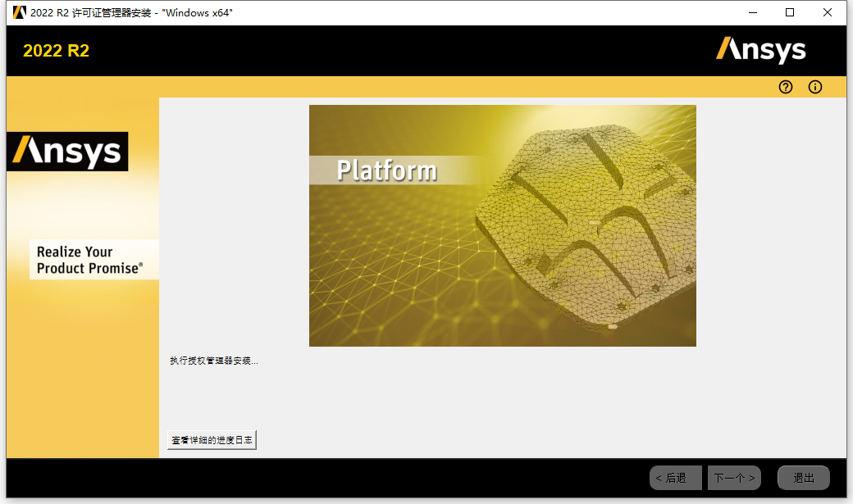Click the Ansys logo in left sidebar
853x504 pixels.
67,151
